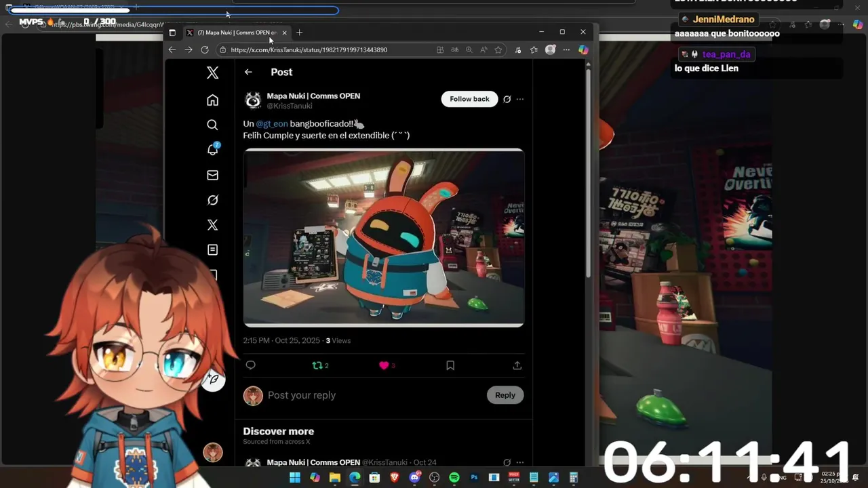
Task: Click Grok icon on the Oct 24 post
Action: pyautogui.click(x=507, y=462)
